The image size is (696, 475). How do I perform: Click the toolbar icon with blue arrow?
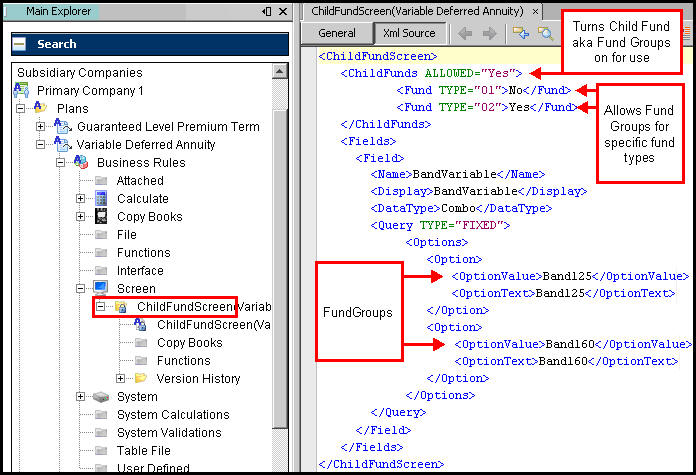coord(521,33)
